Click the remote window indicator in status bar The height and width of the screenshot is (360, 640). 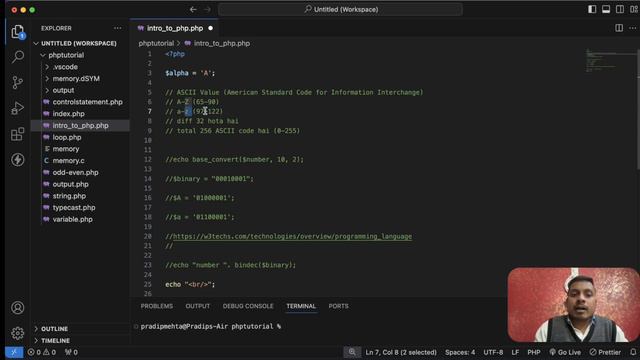point(14,352)
